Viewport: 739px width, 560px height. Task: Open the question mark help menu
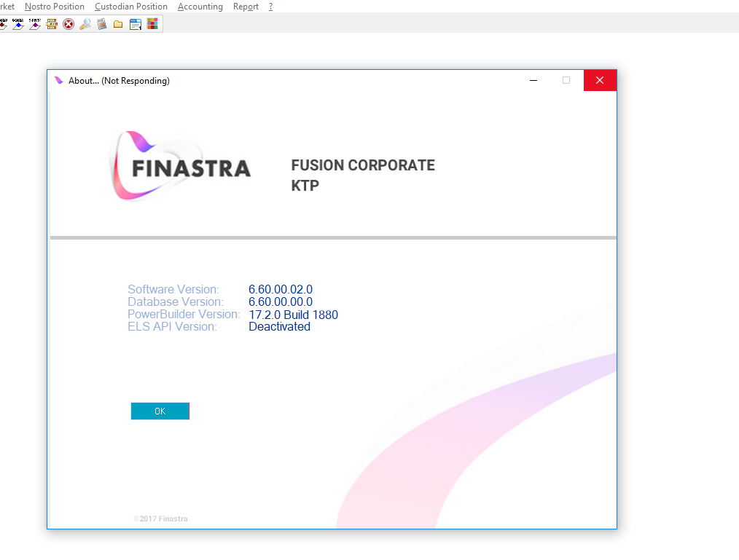[x=270, y=7]
